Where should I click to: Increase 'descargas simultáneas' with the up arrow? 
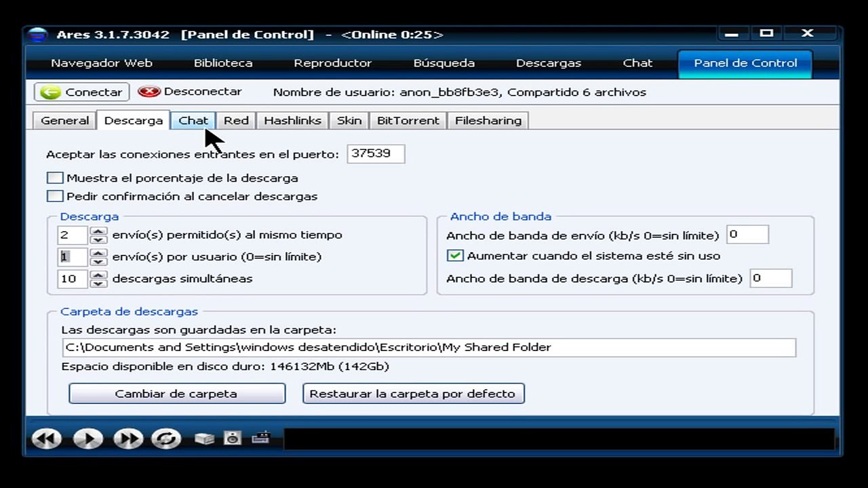[99, 274]
